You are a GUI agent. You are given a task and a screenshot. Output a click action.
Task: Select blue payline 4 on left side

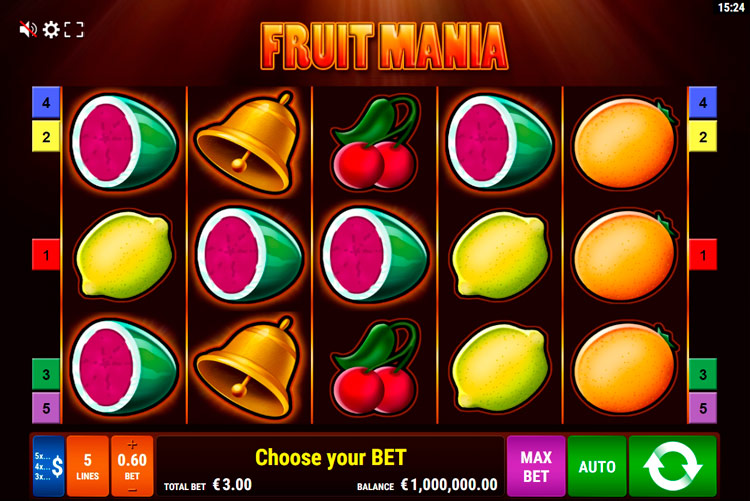[46, 102]
